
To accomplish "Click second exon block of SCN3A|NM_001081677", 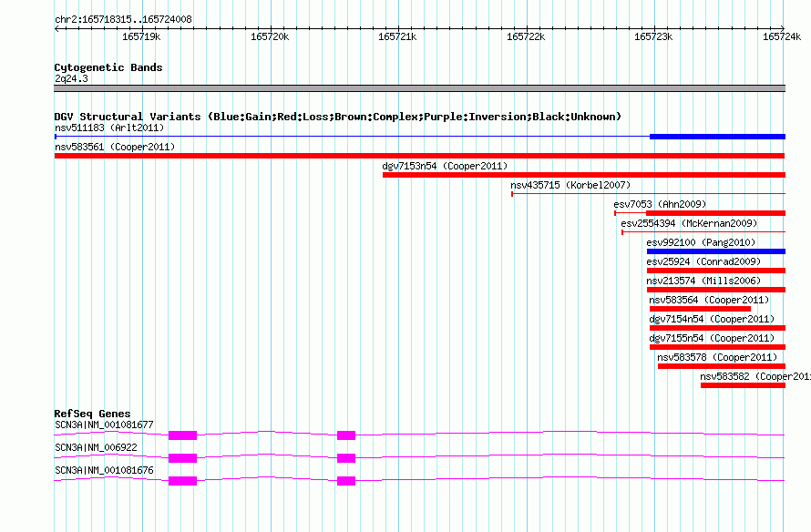I will (346, 435).
